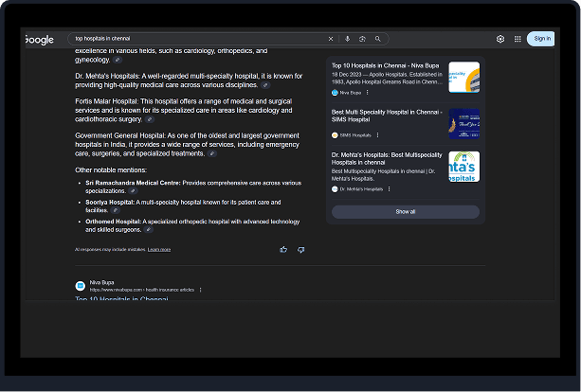The height and width of the screenshot is (392, 581).
Task: Open Google settings gear icon
Action: (x=500, y=39)
